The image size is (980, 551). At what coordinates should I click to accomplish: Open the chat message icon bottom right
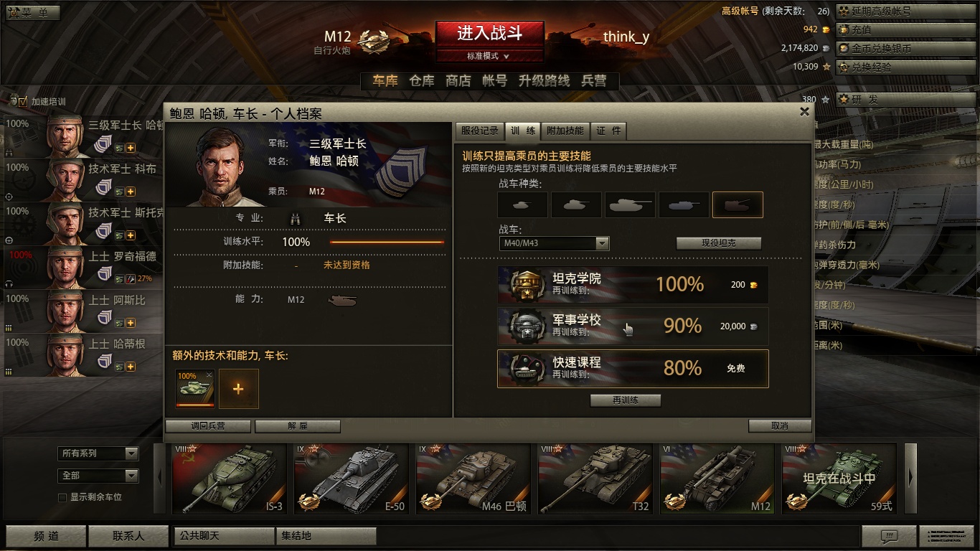pyautogui.click(x=889, y=536)
